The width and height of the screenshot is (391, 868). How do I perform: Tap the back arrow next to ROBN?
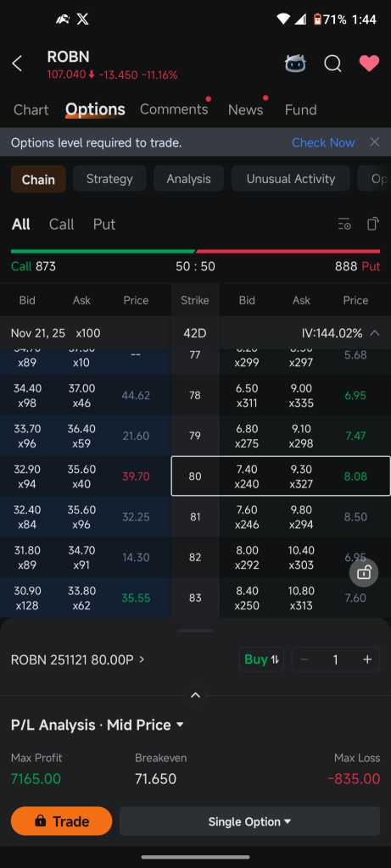[17, 64]
